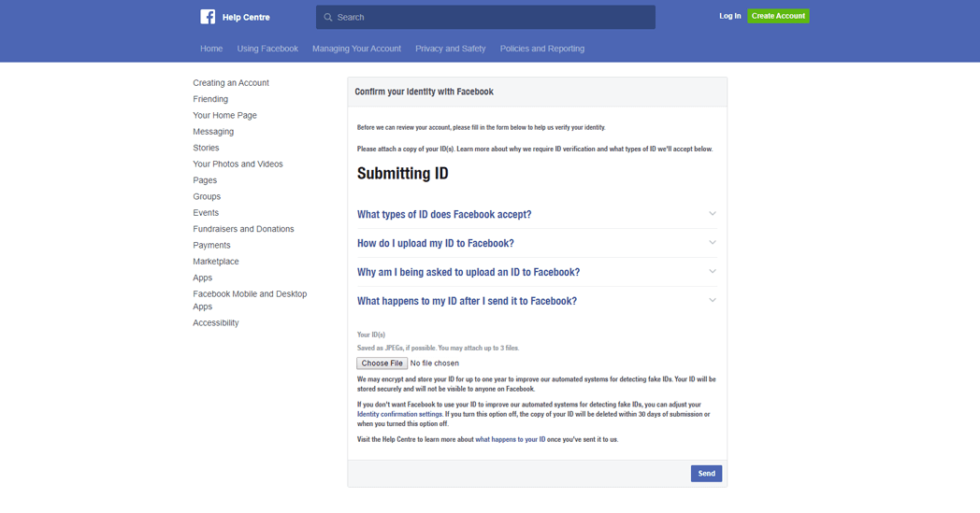Open the Groups sidebar link
The height and width of the screenshot is (513, 980).
pos(207,197)
